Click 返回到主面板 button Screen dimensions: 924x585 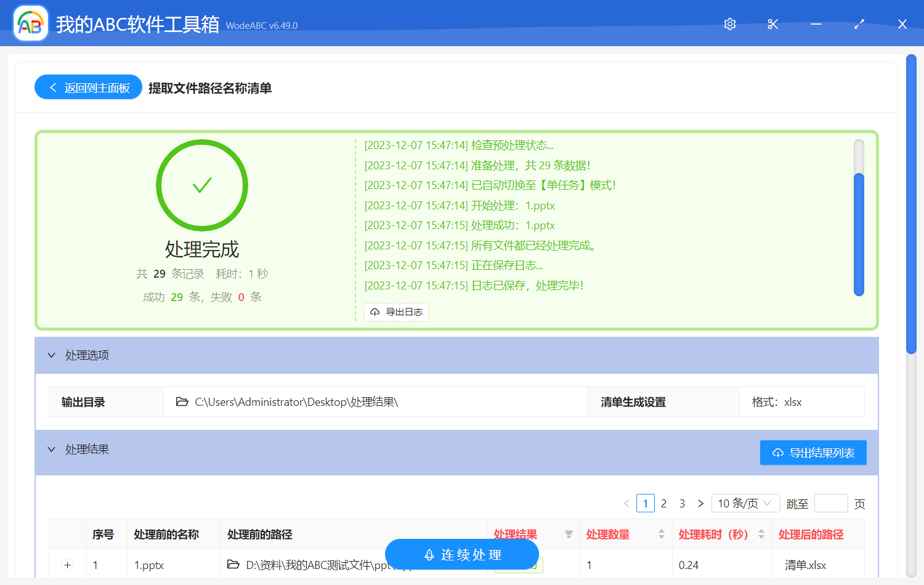pos(89,87)
